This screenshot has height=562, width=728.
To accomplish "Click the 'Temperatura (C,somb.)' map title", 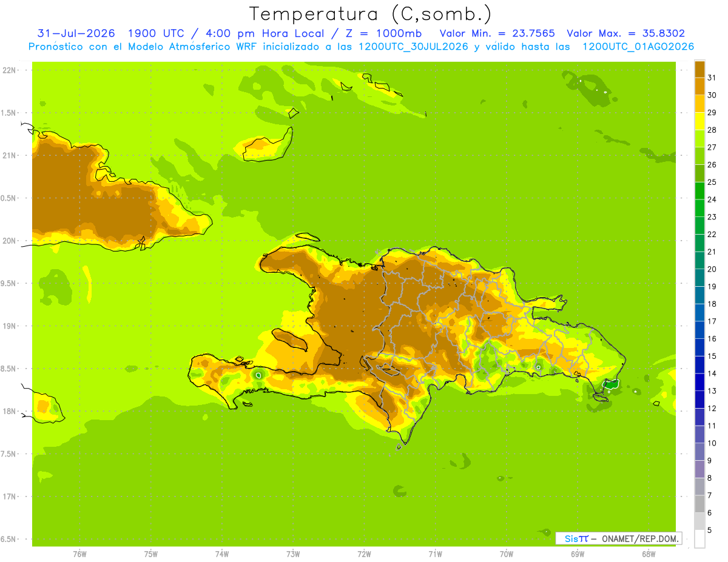I will coord(370,13).
